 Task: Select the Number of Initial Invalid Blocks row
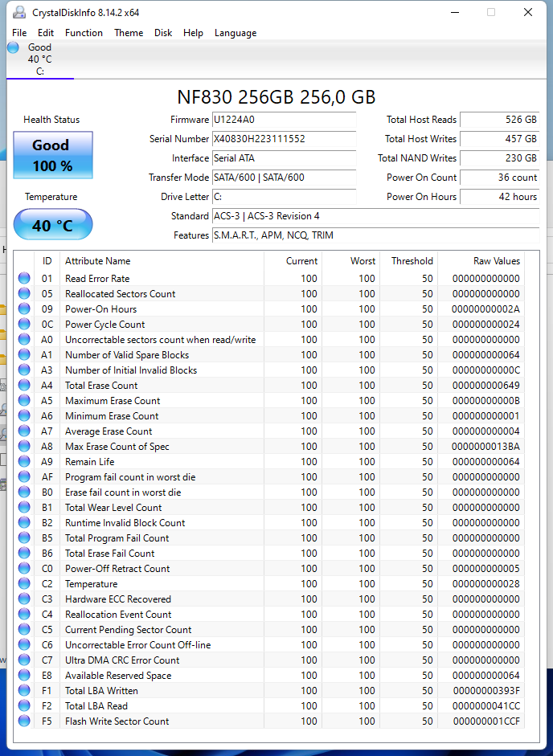click(x=269, y=370)
